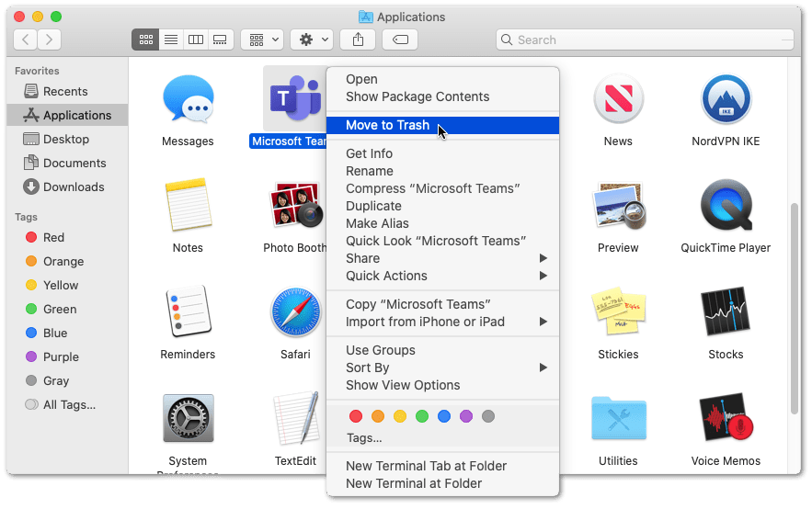
Task: Select the Voice Memos app icon
Action: 726,418
